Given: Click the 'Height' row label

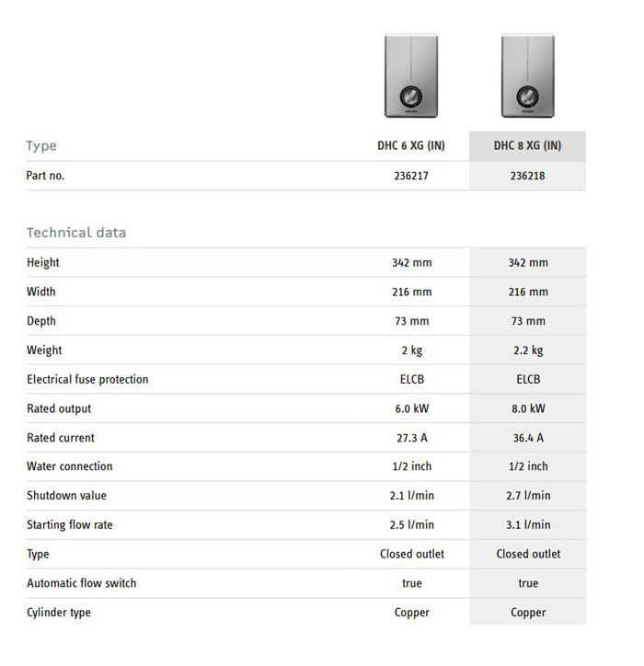Looking at the screenshot, I should pos(43,262).
